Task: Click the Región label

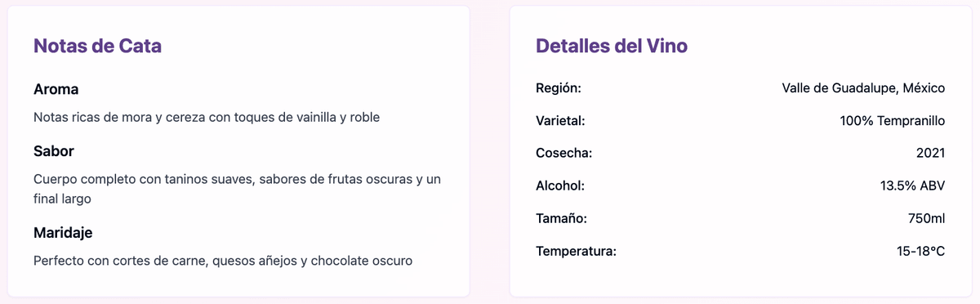Action: (559, 87)
